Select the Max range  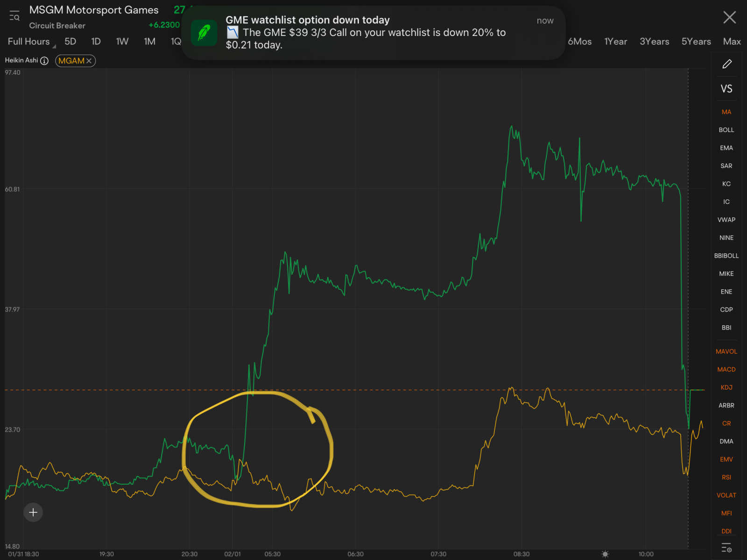click(732, 42)
